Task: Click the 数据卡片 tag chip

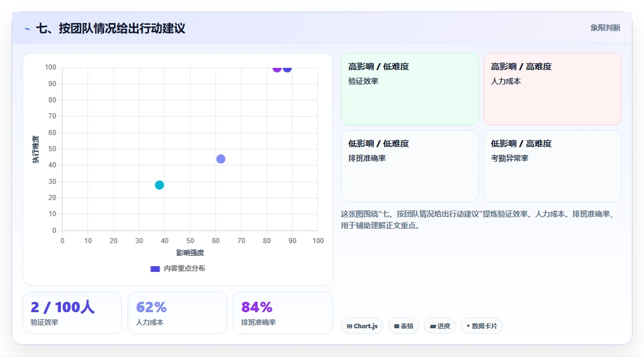Action: 482,326
